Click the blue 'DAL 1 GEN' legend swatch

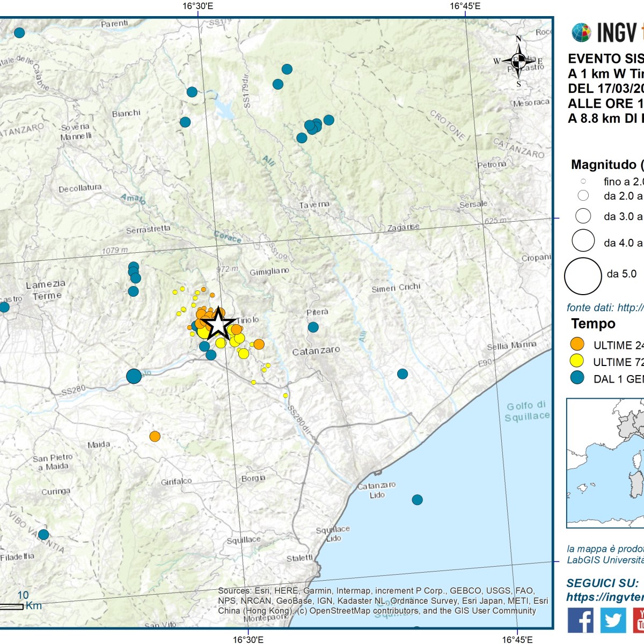pos(577,378)
